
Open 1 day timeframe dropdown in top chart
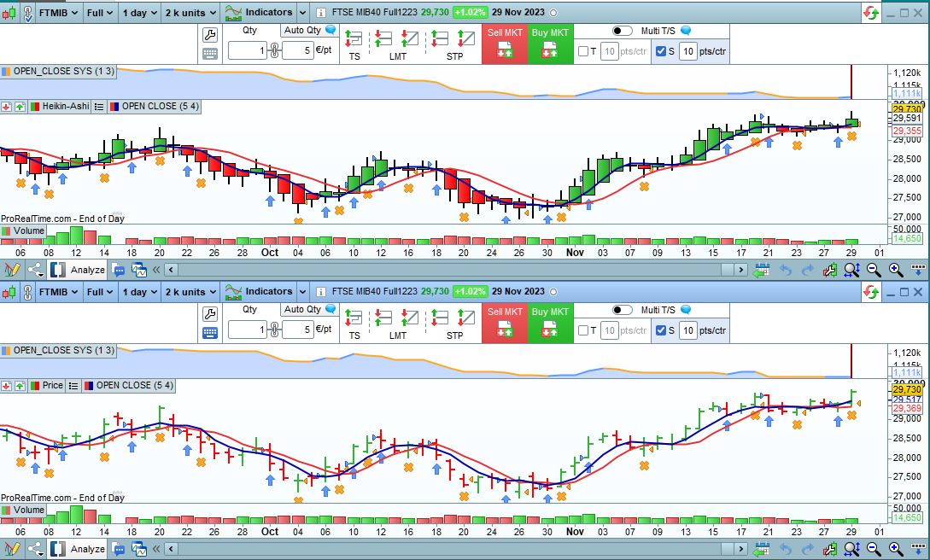139,13
